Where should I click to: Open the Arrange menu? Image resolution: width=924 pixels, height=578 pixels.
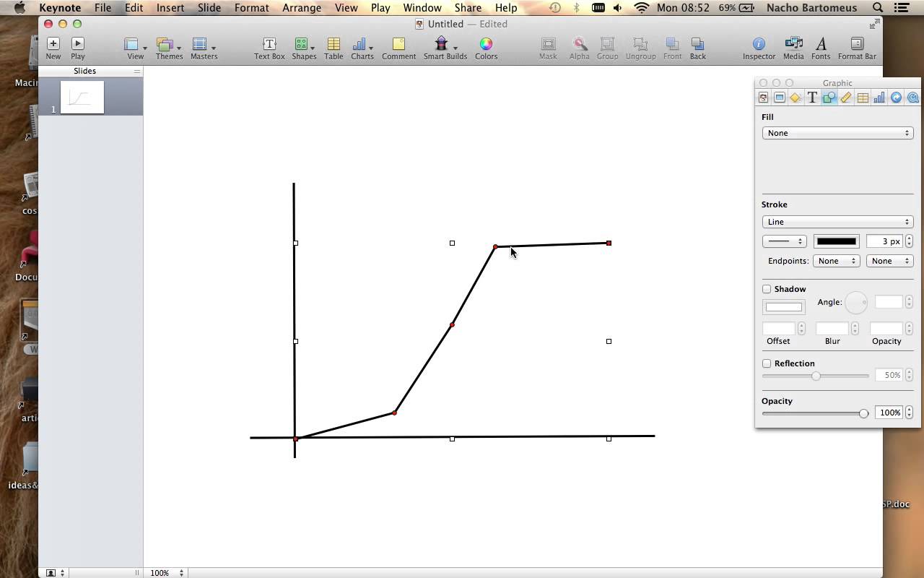[301, 8]
